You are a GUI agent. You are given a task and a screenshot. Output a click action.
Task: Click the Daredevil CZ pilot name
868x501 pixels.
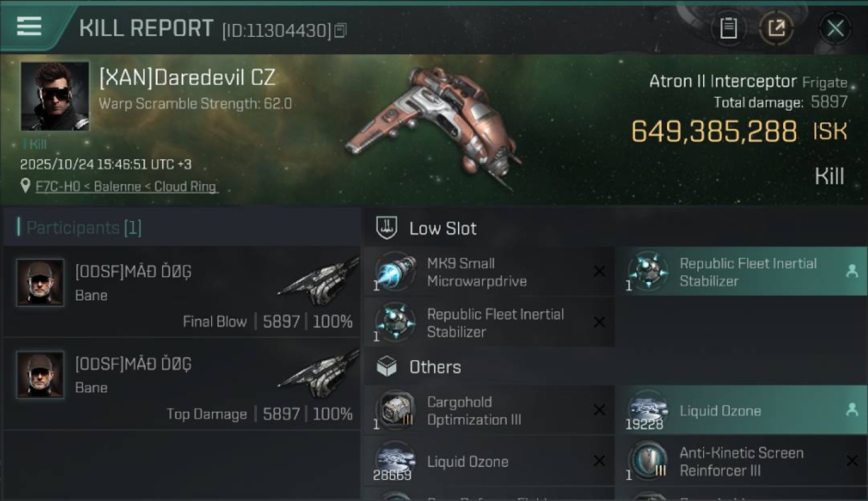[187, 77]
